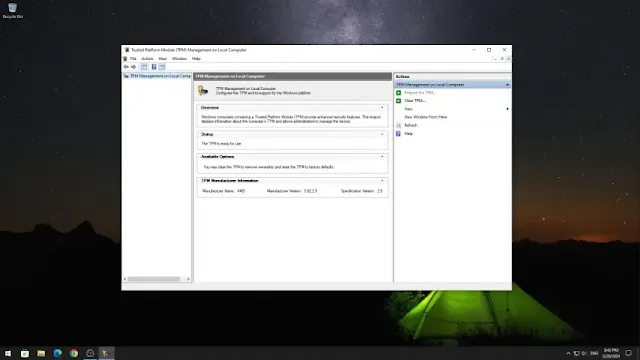Screen dimensions: 640x360
Task: Open the Windows Start button
Action: [8, 353]
